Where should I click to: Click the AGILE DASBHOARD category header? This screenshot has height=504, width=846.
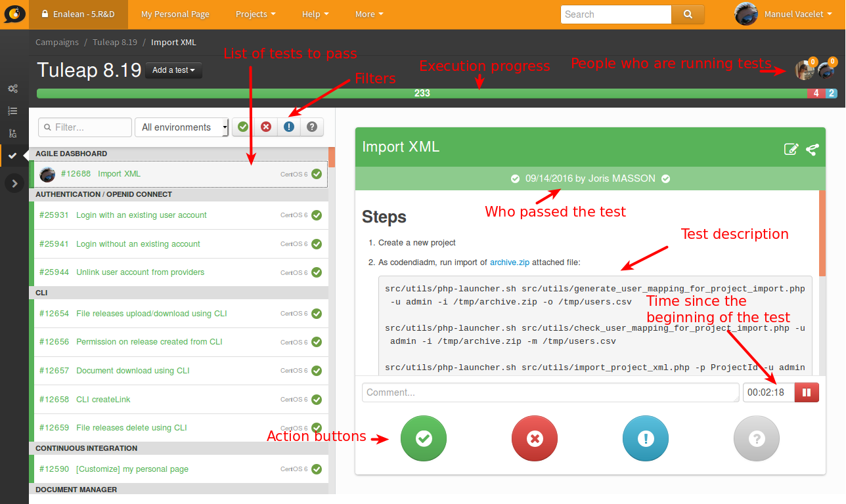click(x=179, y=154)
